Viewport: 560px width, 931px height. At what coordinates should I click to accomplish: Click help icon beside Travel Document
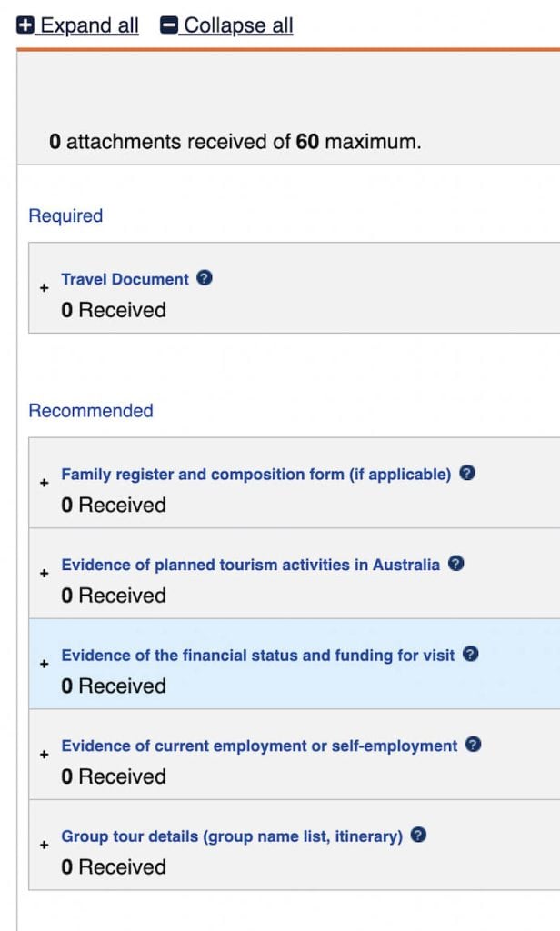205,278
